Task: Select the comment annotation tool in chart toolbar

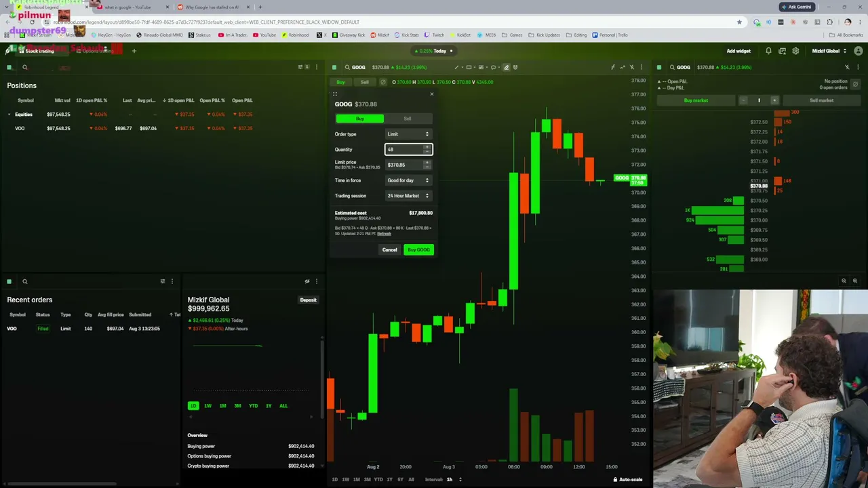Action: tap(493, 67)
